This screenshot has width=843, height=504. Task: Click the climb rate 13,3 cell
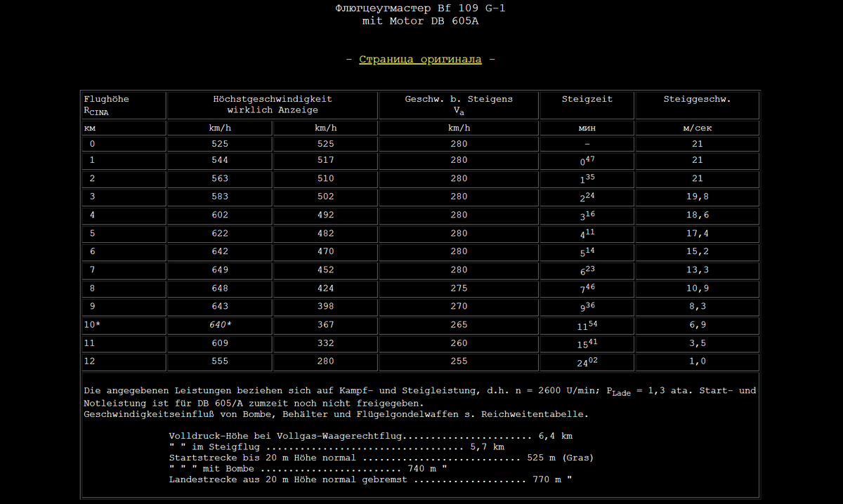click(697, 270)
